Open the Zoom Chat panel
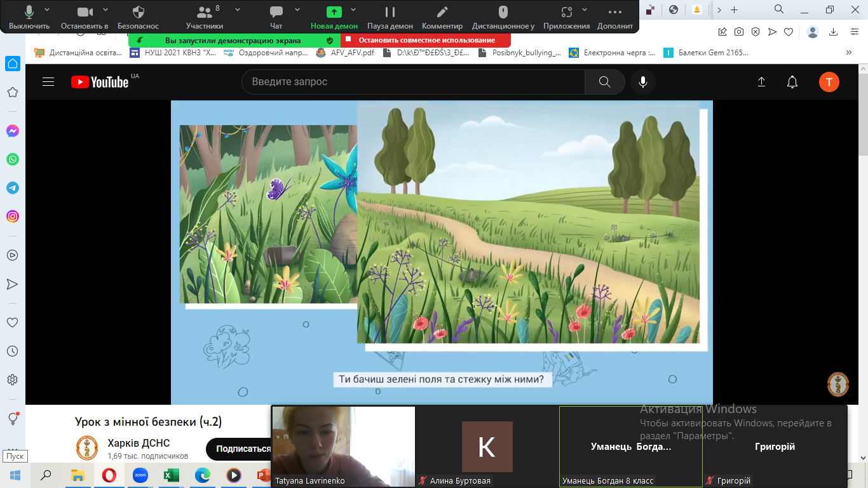The image size is (868, 488). tap(276, 17)
